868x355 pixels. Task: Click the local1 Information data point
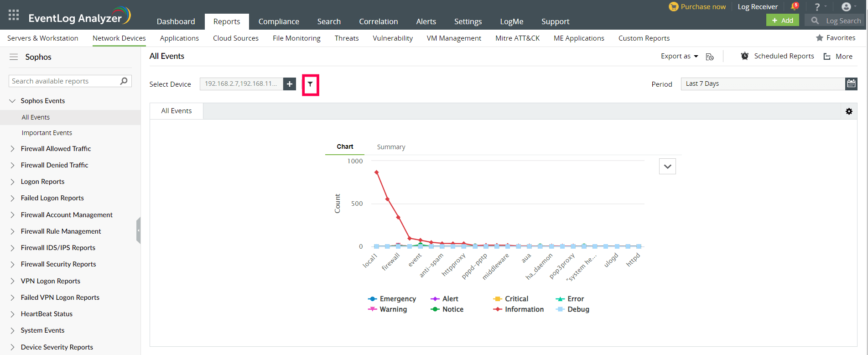(376, 172)
